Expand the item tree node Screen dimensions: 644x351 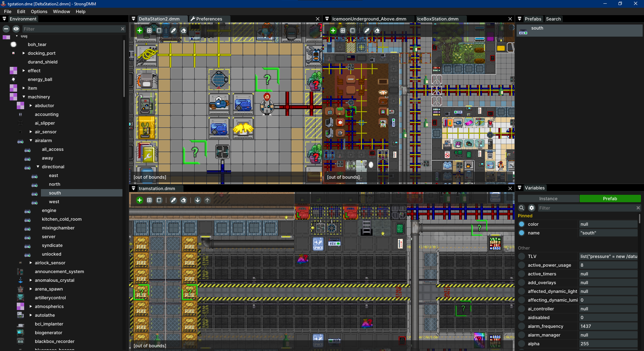point(23,88)
